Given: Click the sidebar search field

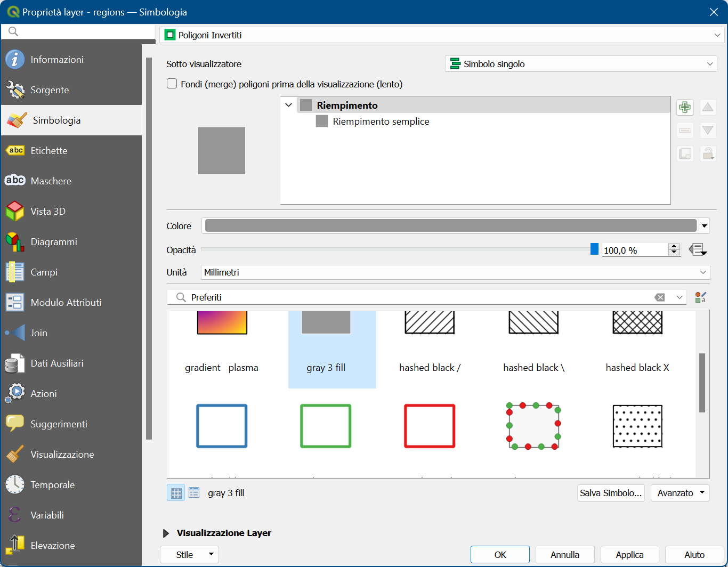Looking at the screenshot, I should [x=78, y=31].
